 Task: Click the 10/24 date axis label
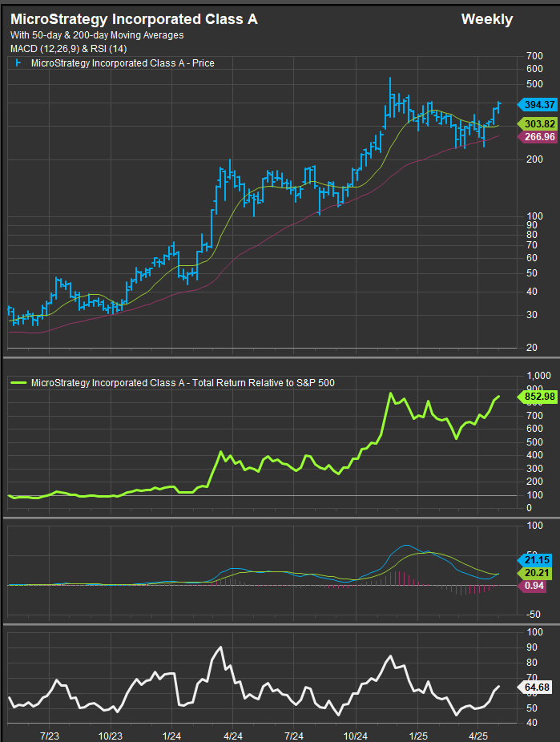click(x=355, y=736)
